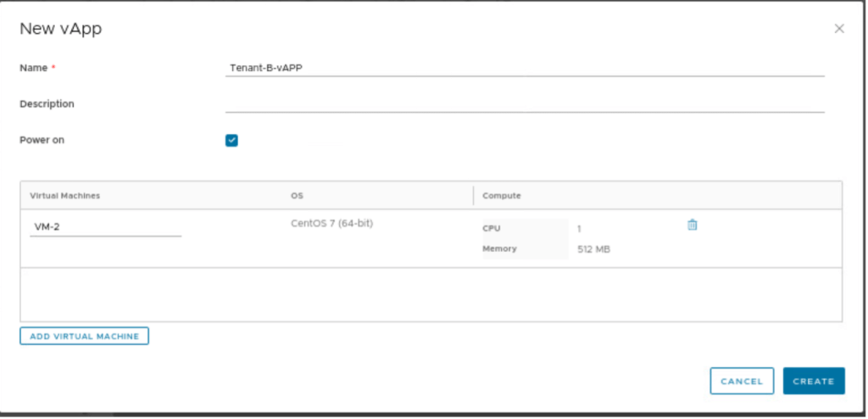
Task: Delete VM-2 using the trash icon
Action: [692, 225]
